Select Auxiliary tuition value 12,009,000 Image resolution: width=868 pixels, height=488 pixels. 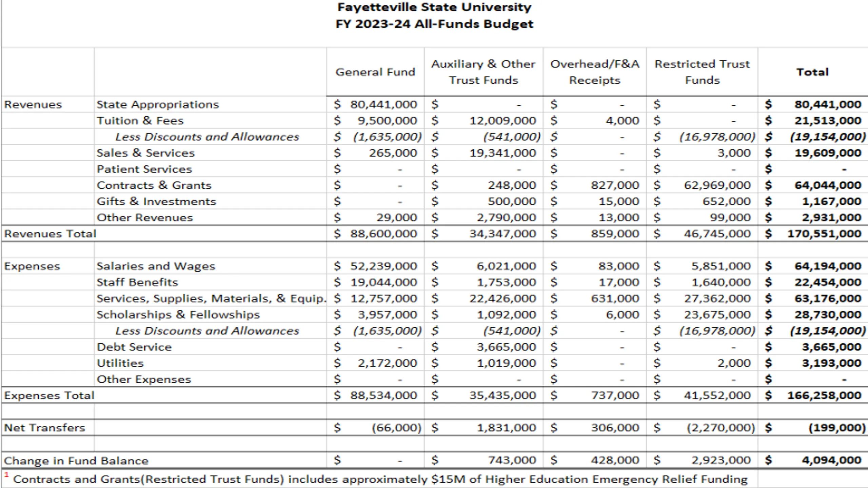503,121
